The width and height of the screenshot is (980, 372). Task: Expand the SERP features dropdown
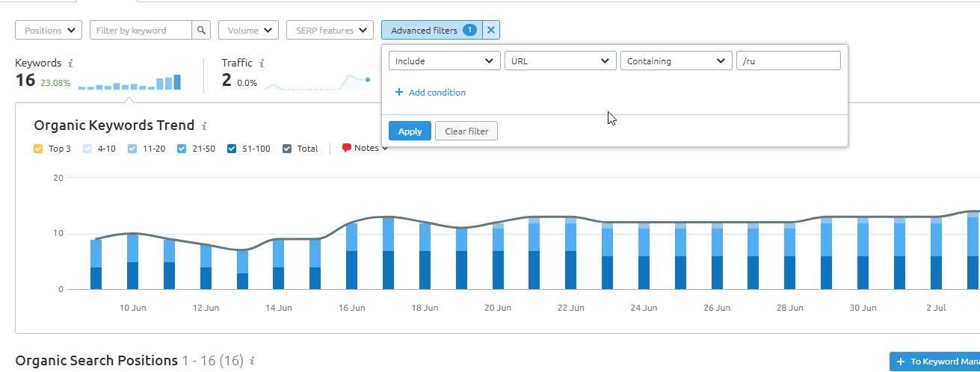click(330, 31)
